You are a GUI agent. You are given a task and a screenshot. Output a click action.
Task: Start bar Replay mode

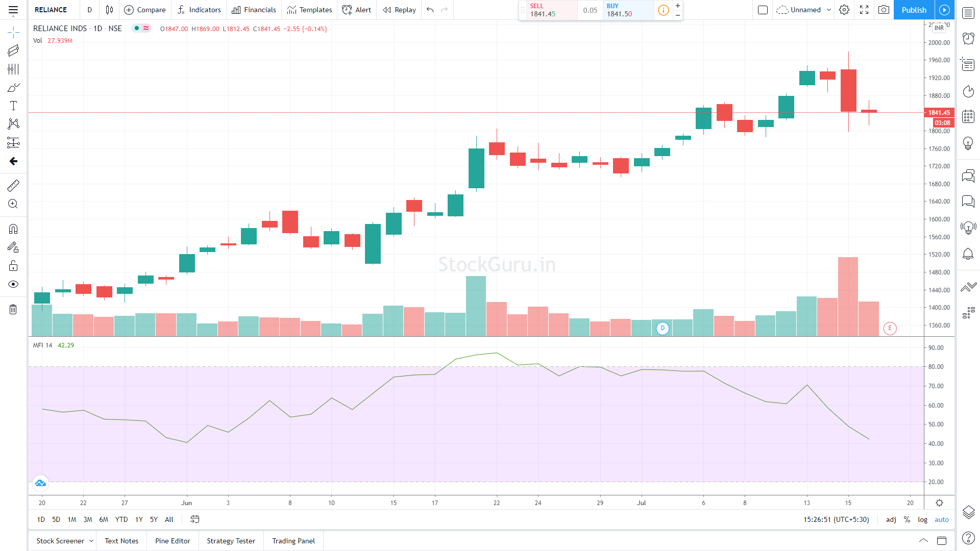click(400, 10)
